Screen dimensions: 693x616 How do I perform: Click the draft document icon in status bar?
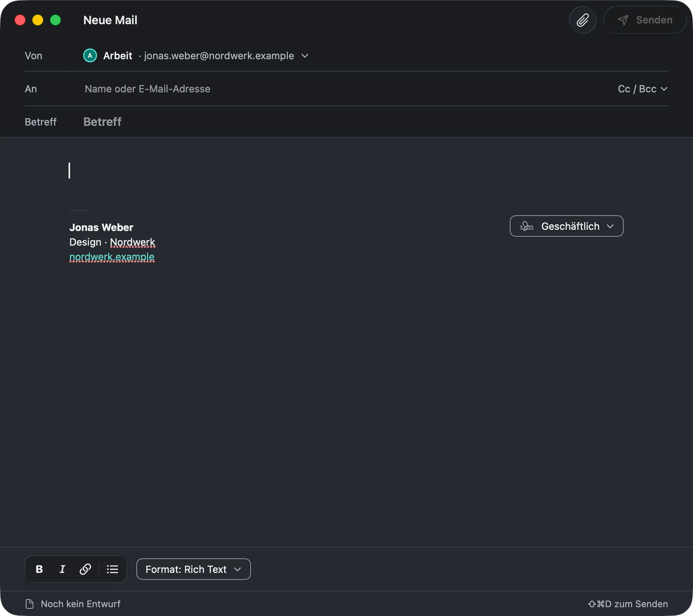point(29,604)
